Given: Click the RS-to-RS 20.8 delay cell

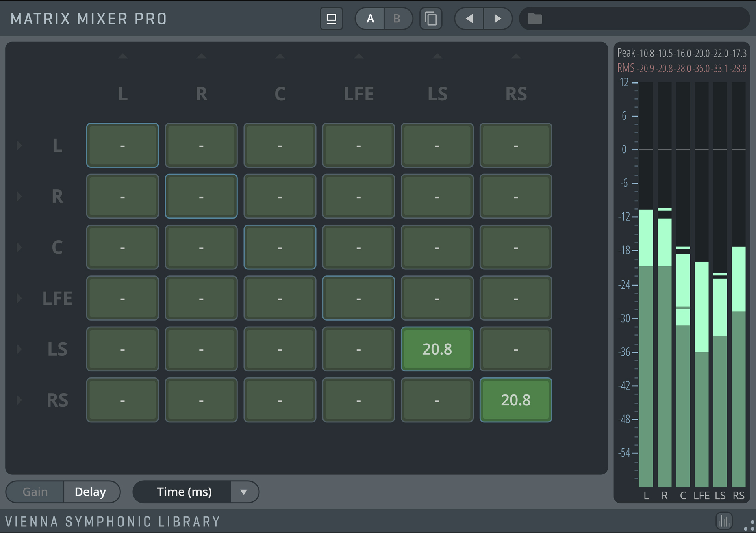Looking at the screenshot, I should pyautogui.click(x=516, y=400).
